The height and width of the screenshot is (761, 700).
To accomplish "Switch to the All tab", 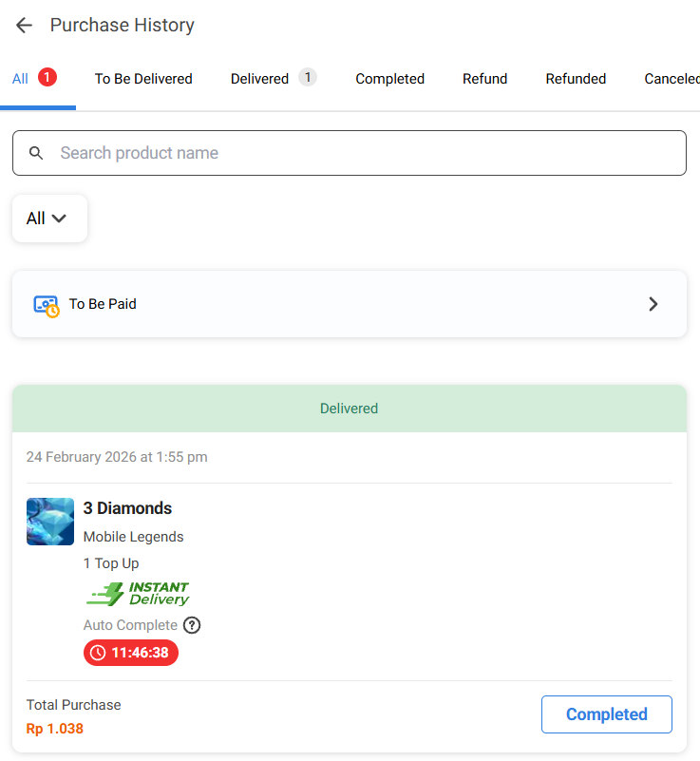I will tap(21, 79).
